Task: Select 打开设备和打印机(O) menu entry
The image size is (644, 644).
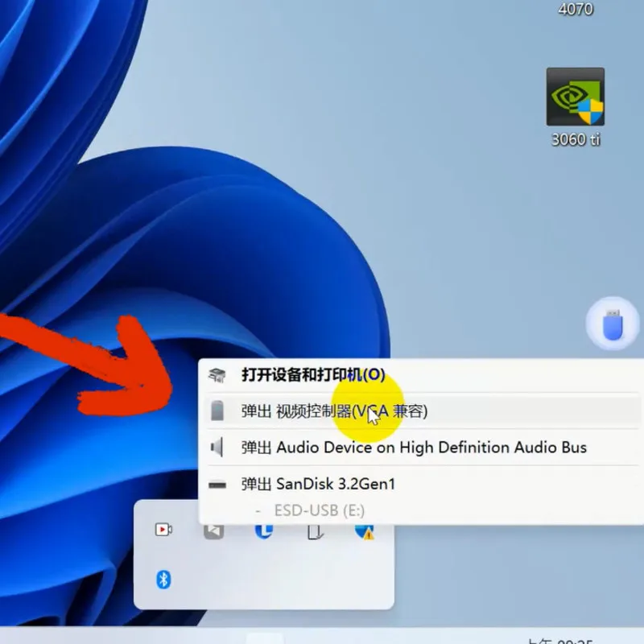Action: point(313,374)
